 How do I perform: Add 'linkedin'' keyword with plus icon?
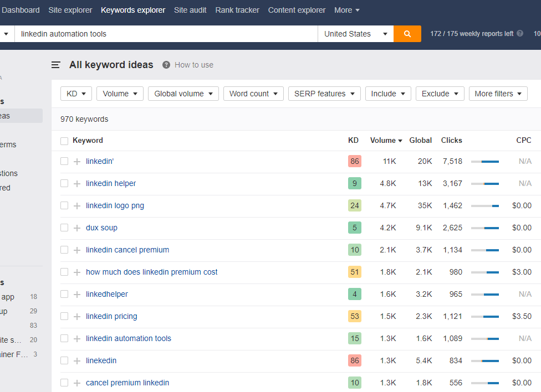[77, 161]
